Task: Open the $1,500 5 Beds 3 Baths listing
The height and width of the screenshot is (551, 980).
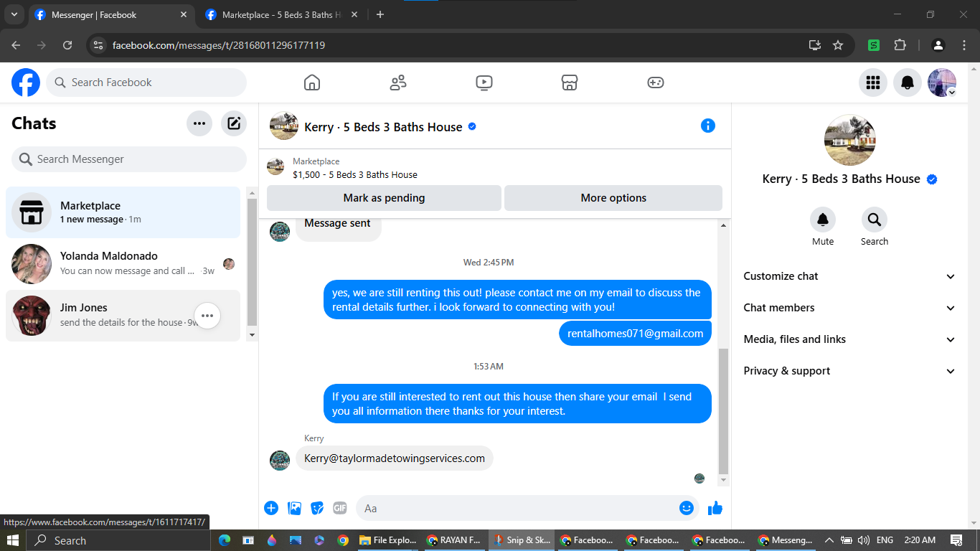Action: pos(354,174)
